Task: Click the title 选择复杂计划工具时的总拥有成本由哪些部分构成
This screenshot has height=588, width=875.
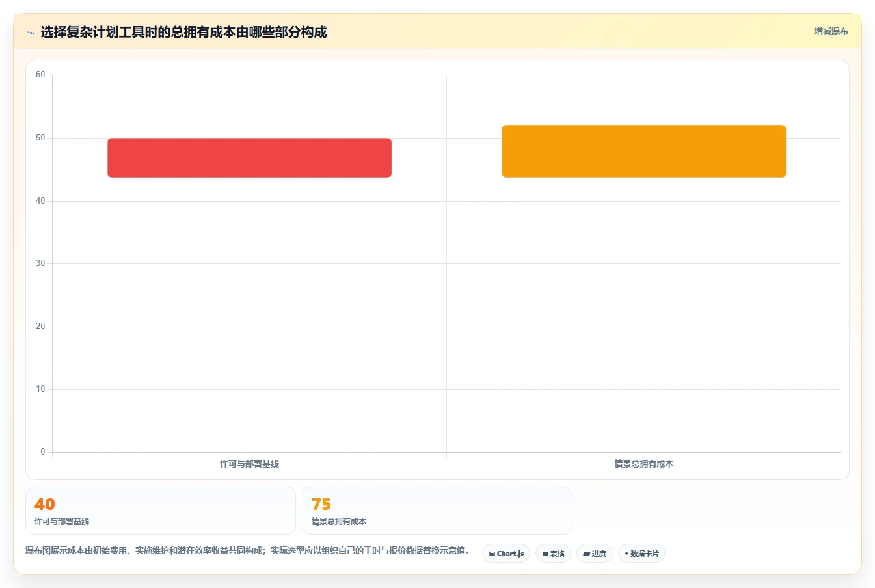Action: click(183, 32)
